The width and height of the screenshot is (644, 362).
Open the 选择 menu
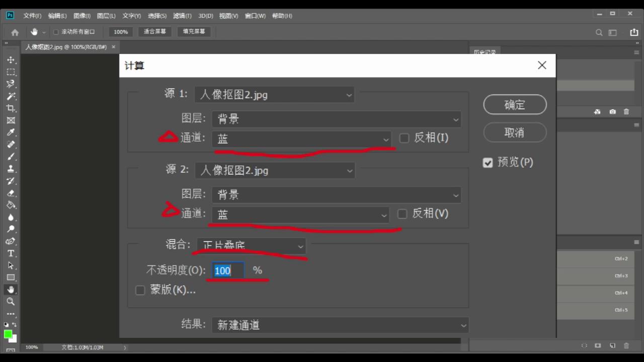coord(157,16)
